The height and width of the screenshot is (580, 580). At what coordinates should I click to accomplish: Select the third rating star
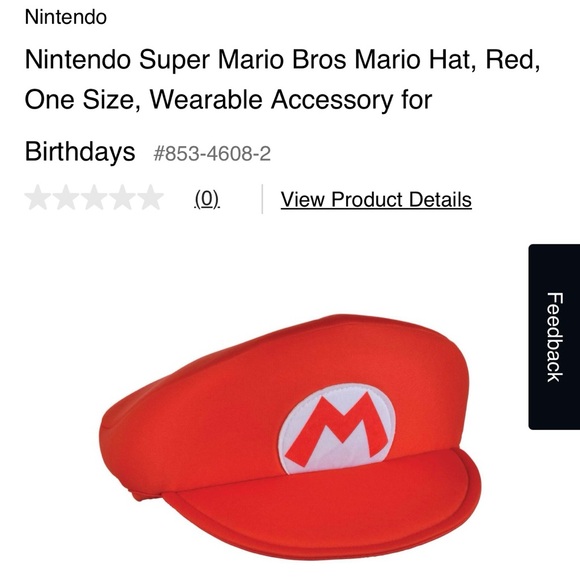94,198
